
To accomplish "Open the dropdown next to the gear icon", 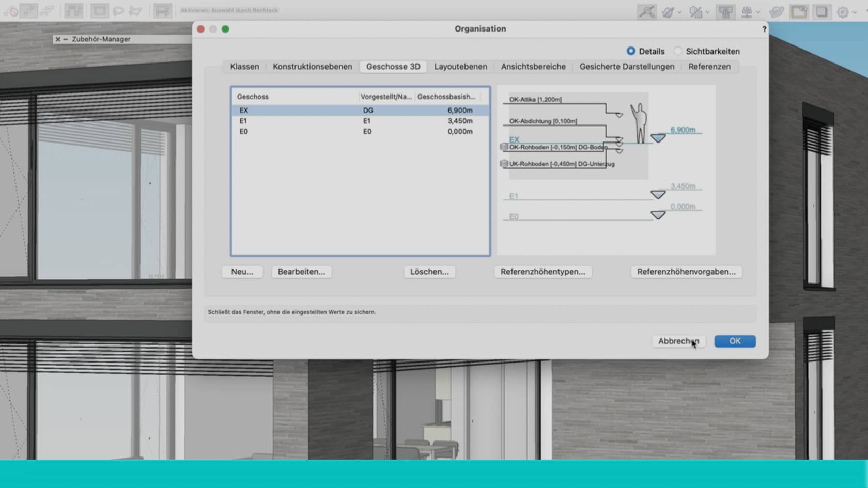I will point(854,11).
